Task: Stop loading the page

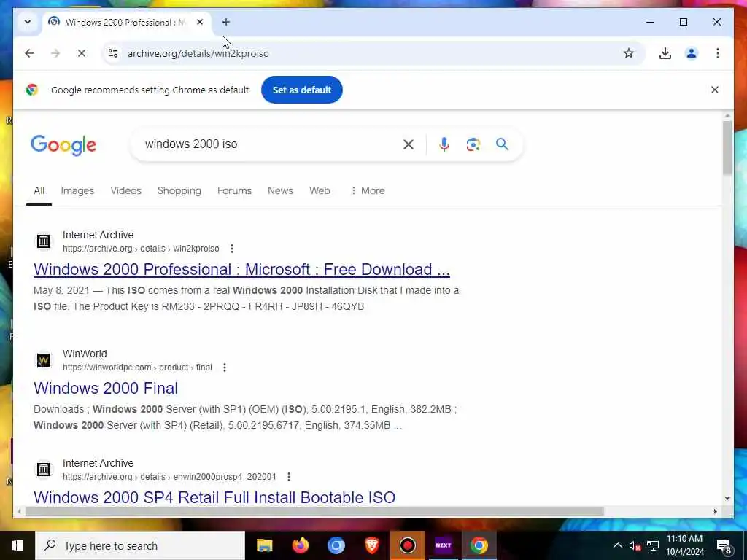Action: [x=82, y=53]
